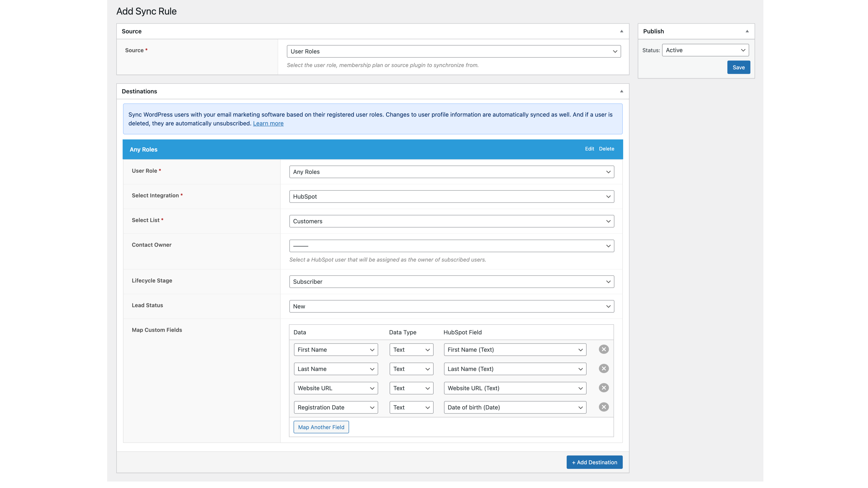Open the Contact Owner dropdown

pos(452,246)
